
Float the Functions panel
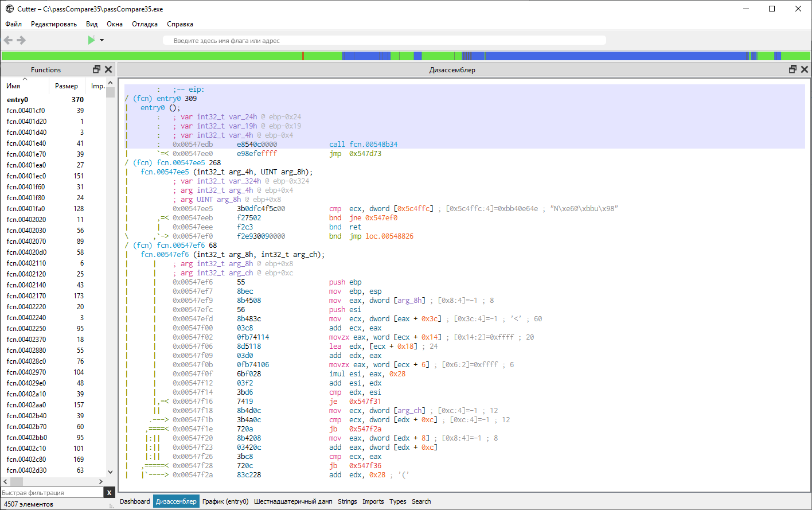tap(96, 69)
